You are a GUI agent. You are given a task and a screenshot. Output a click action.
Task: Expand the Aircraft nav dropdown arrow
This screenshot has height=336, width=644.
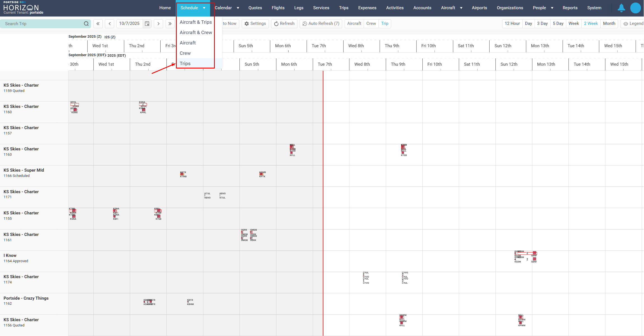(x=461, y=8)
